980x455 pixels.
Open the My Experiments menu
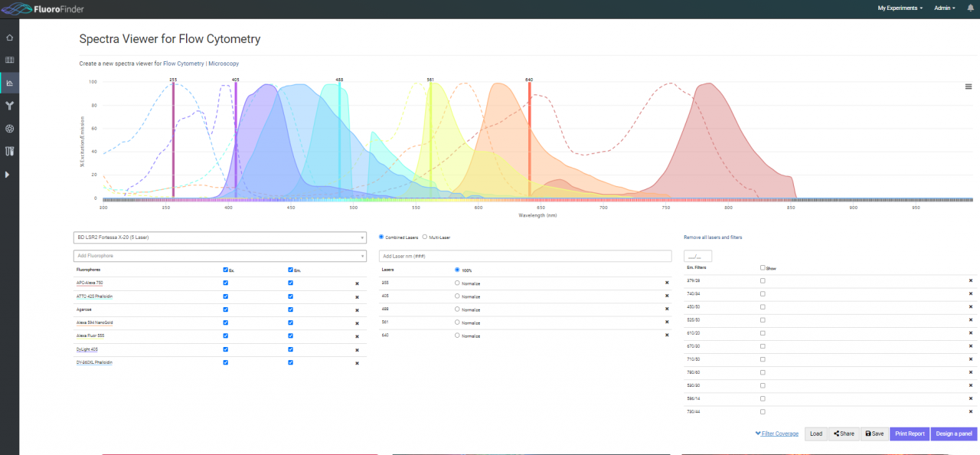898,8
